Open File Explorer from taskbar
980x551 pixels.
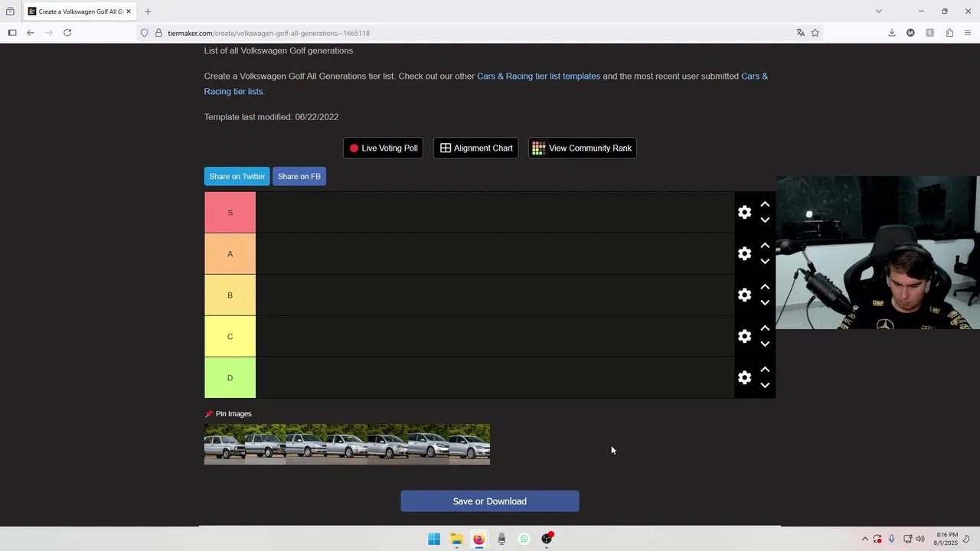456,539
